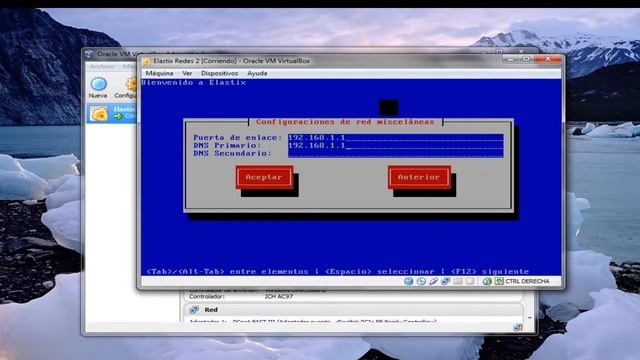Open the Ayuda menu
Viewport: 640px width, 360px height.
257,73
